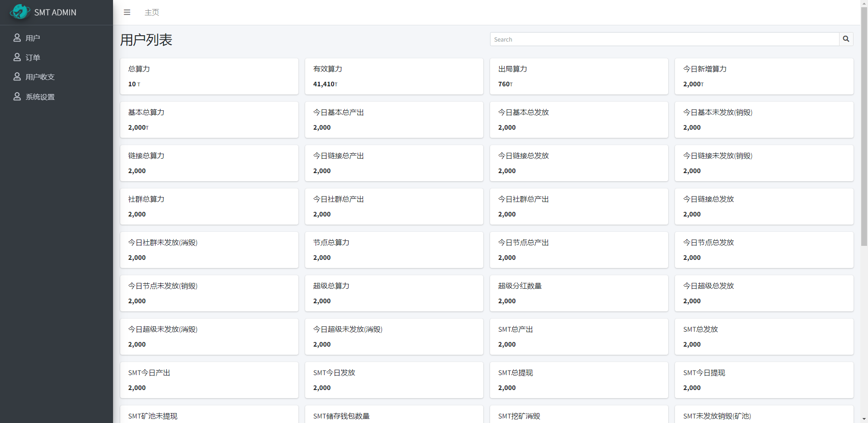Click the person icon beside 用户收支
Image resolution: width=868 pixels, height=423 pixels.
(17, 77)
